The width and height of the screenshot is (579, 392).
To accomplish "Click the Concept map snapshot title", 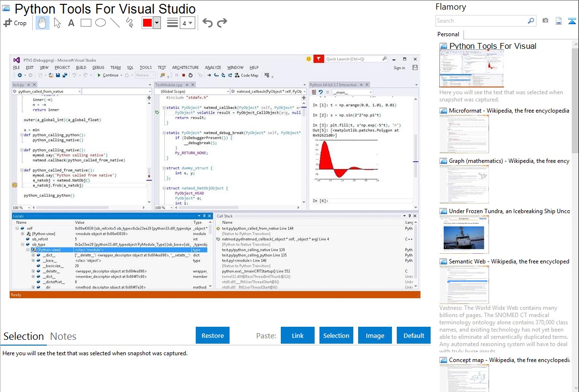I will (509, 360).
